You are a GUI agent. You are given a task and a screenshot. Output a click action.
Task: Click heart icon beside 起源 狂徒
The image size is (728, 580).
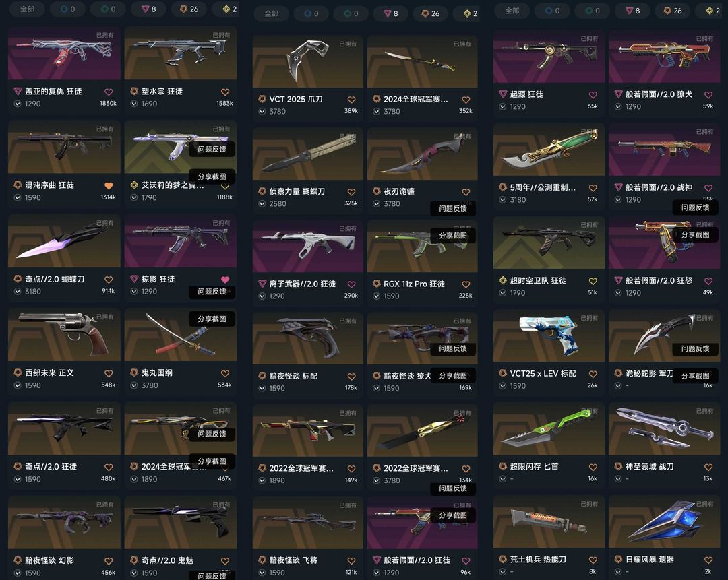point(593,95)
